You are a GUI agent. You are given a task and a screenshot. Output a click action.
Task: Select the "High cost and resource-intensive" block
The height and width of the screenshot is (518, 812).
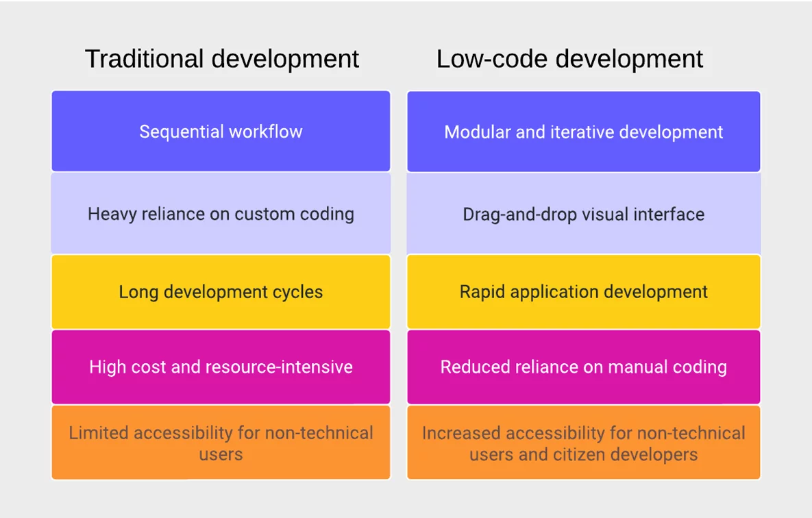point(221,367)
